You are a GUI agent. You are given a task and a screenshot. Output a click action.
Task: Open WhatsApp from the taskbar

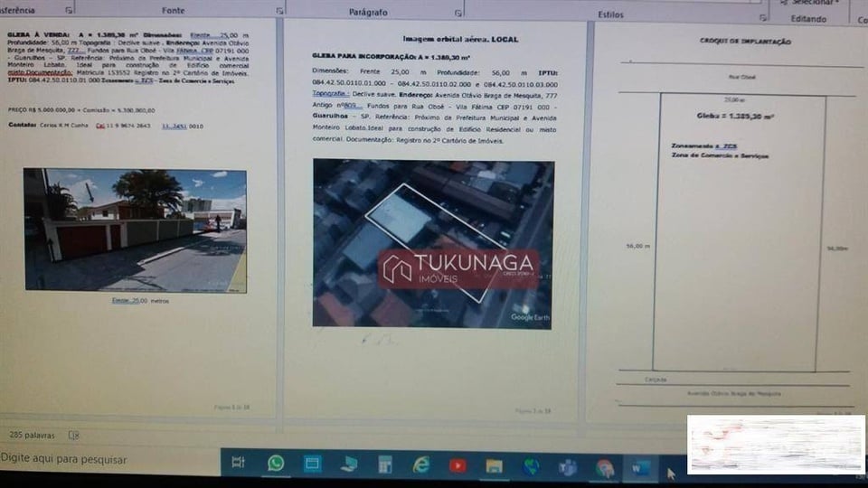pos(276,463)
